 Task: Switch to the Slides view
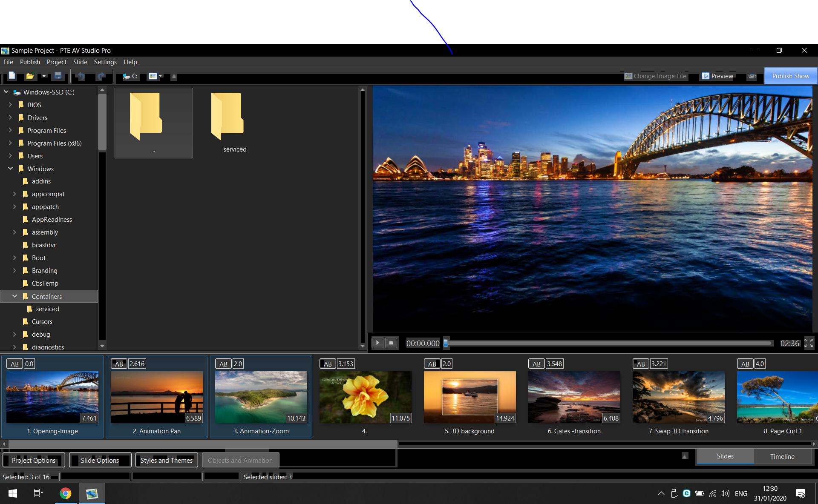725,456
